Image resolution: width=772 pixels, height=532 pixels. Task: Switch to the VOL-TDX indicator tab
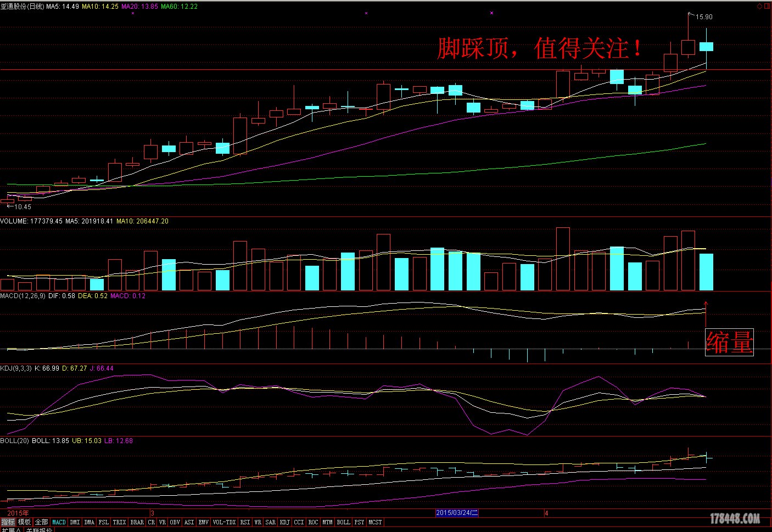click(x=224, y=522)
